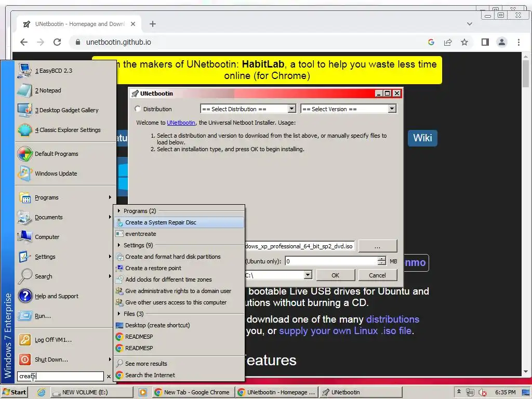Image resolution: width=532 pixels, height=399 pixels.
Task: Open Create a restore point
Action: point(179,268)
